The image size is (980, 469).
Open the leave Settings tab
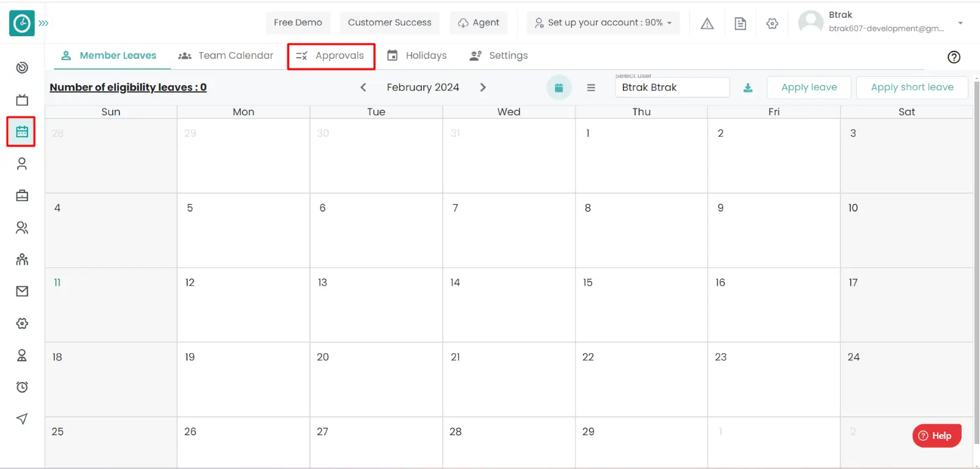pyautogui.click(x=499, y=56)
